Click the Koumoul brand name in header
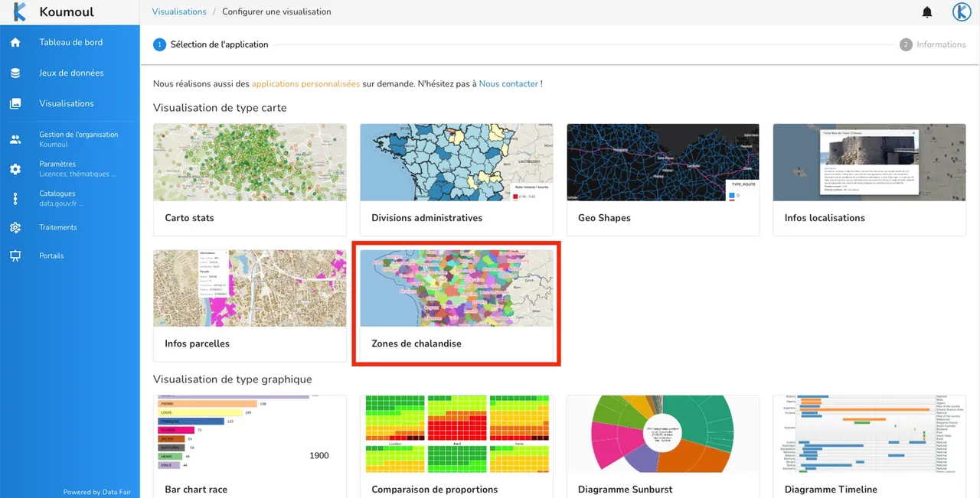This screenshot has height=498, width=980. pyautogui.click(x=67, y=12)
